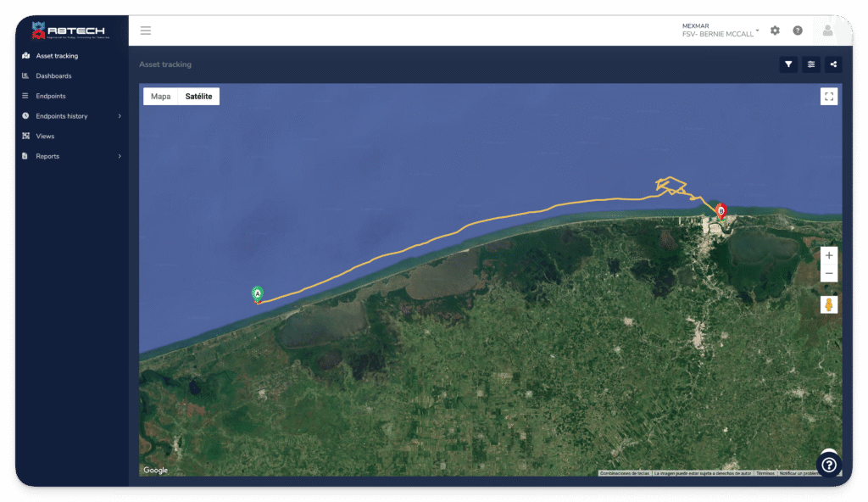Viewport: 868px width, 502px height.
Task: Open the Asset tracking sidebar icon
Action: [x=25, y=55]
